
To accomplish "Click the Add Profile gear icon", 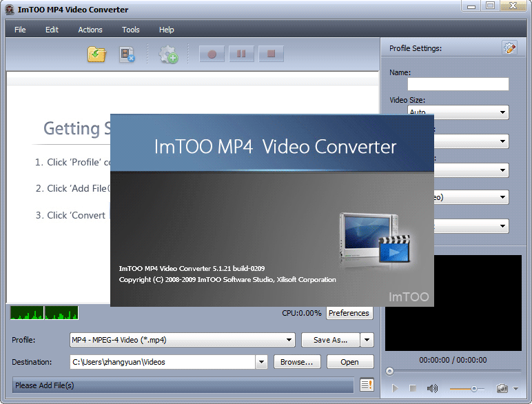I will pos(168,54).
